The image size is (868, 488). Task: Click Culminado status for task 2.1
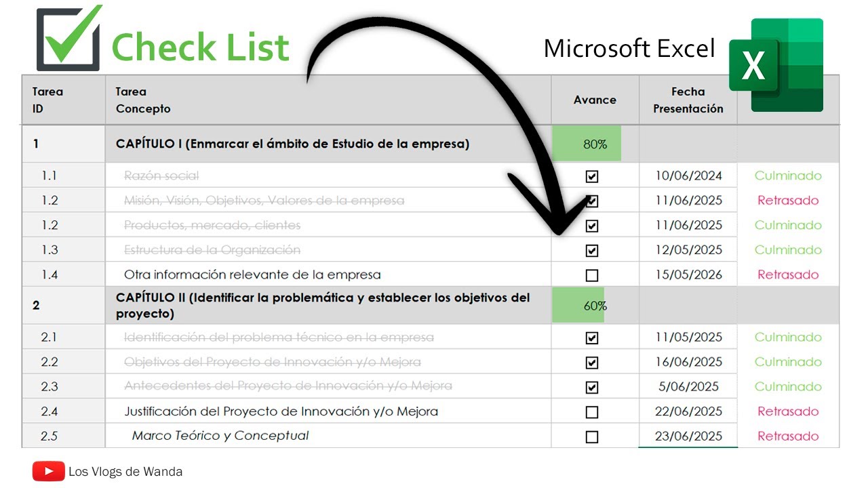click(x=788, y=337)
